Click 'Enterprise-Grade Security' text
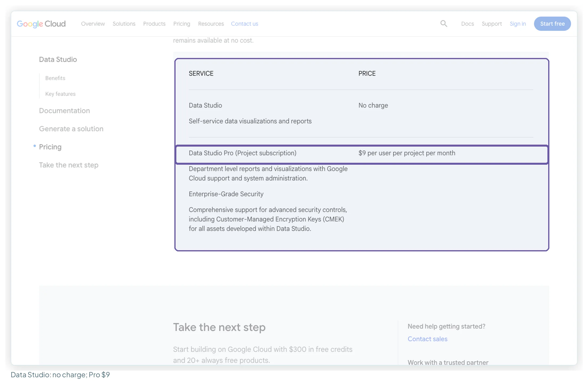 point(226,194)
